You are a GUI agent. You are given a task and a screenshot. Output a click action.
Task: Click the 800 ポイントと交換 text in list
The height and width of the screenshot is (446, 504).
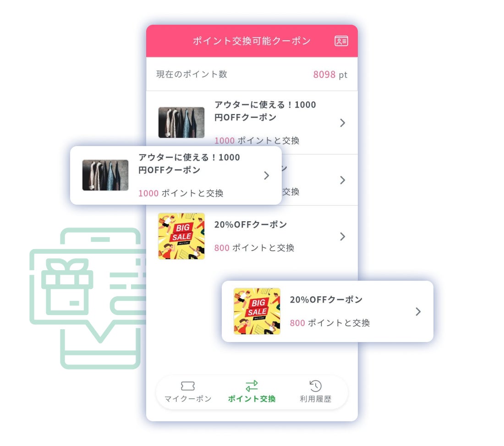tap(254, 248)
